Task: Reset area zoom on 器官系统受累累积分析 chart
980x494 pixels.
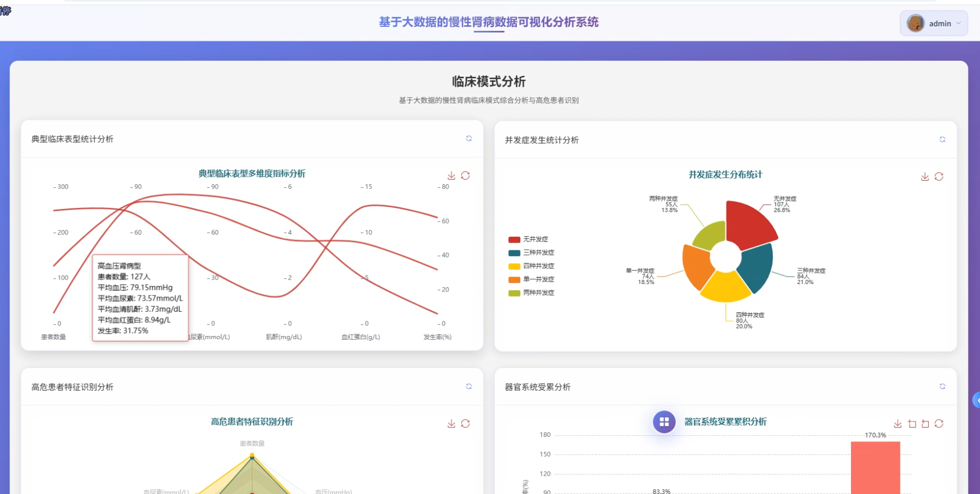Action: [x=925, y=424]
